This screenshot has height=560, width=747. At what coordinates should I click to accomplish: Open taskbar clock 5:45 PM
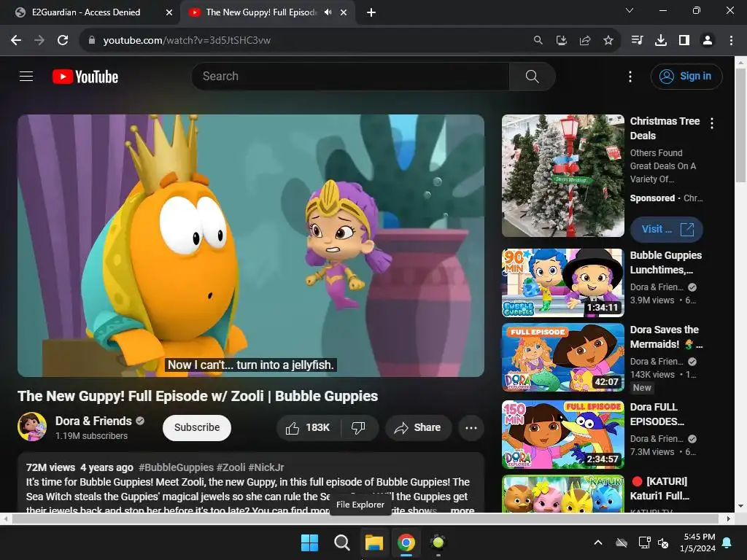click(x=697, y=542)
